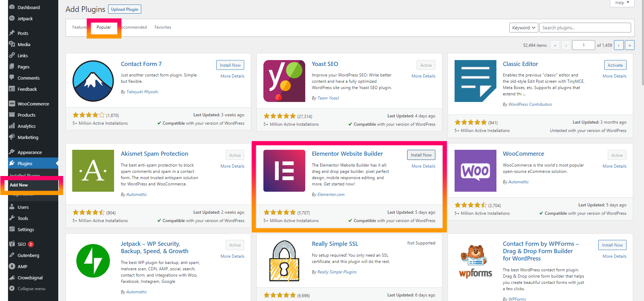The image size is (644, 301).
Task: Click the Akismet green A logo
Action: 93,171
